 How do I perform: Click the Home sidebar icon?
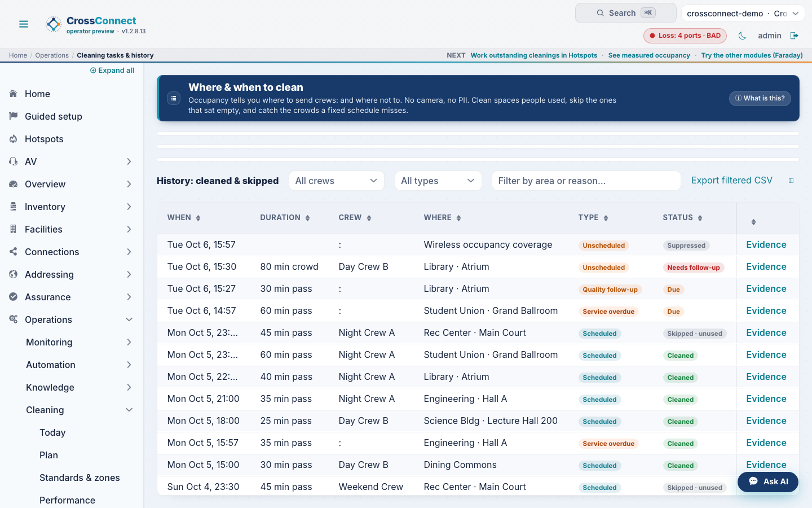click(14, 94)
